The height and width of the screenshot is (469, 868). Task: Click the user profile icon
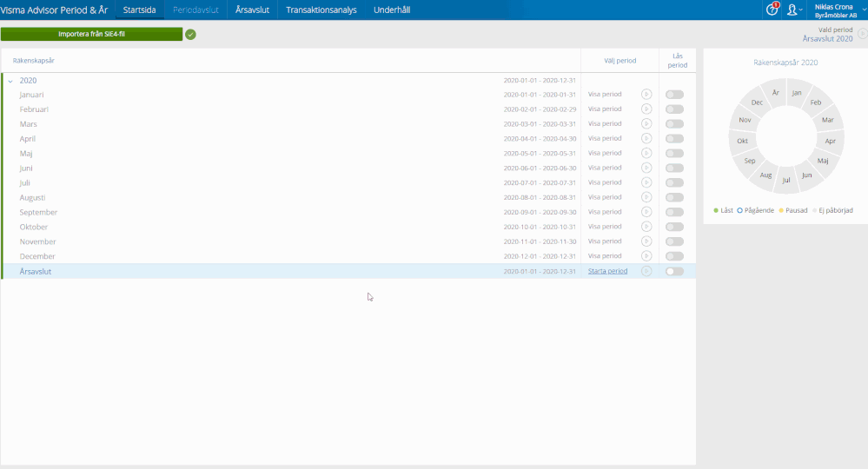(x=792, y=10)
